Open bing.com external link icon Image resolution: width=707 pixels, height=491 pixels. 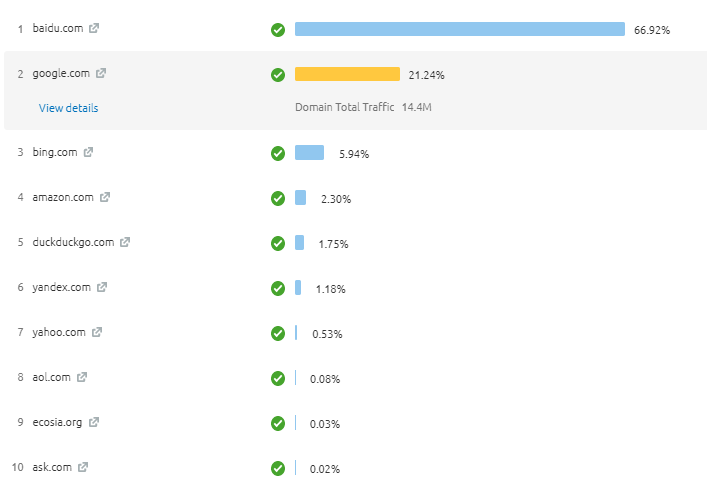coord(88,152)
